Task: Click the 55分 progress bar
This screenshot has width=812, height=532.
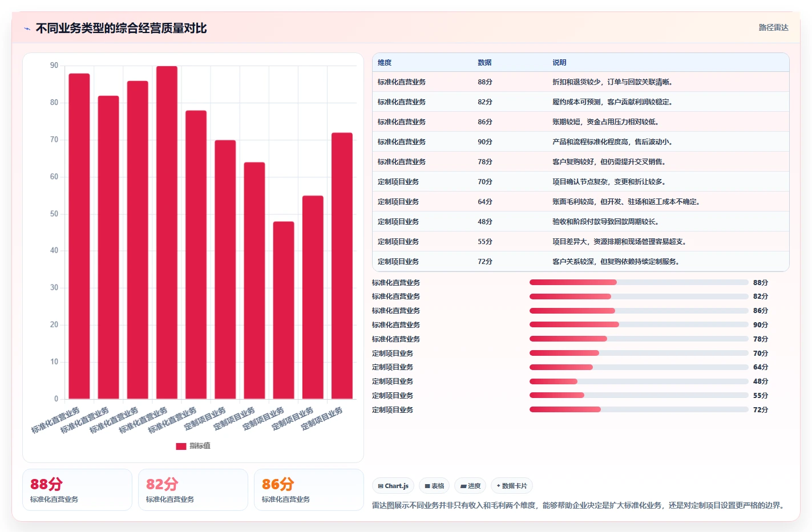Action: pos(639,395)
